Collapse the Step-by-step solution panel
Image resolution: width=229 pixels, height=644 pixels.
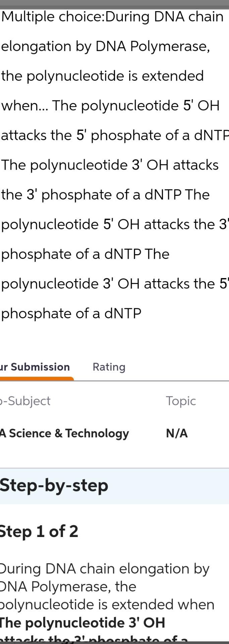pos(54,485)
